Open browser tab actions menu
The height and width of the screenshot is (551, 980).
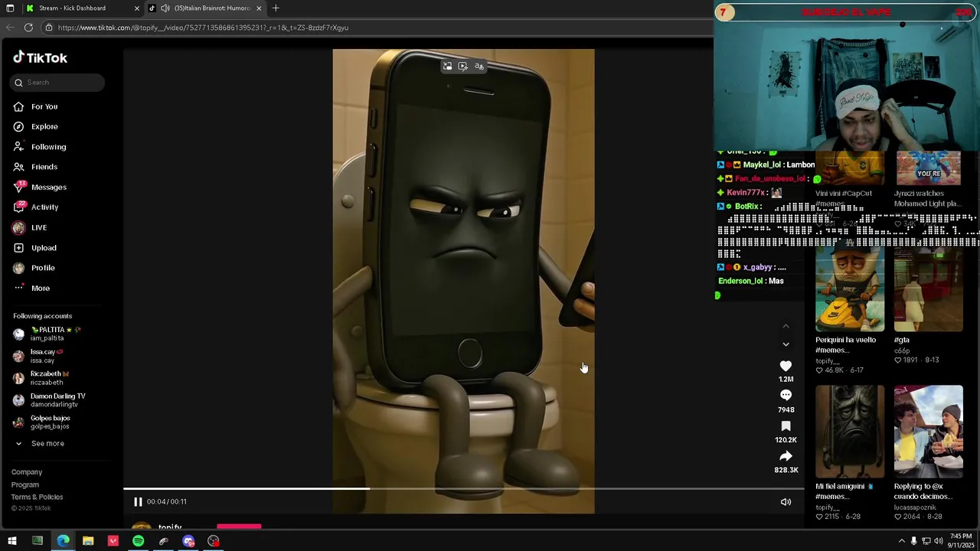(x=10, y=8)
